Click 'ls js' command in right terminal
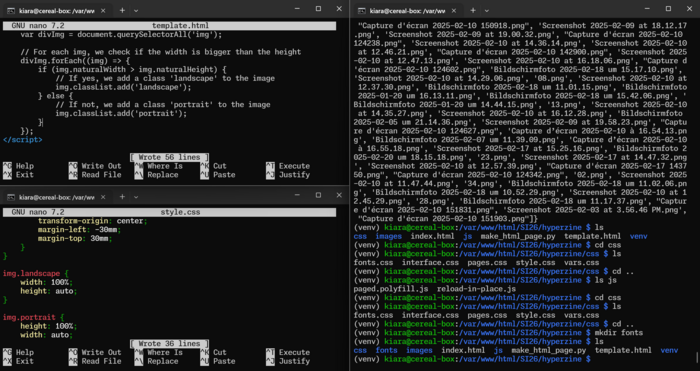Screen dimensions: 700x371 pyautogui.click(x=605, y=280)
